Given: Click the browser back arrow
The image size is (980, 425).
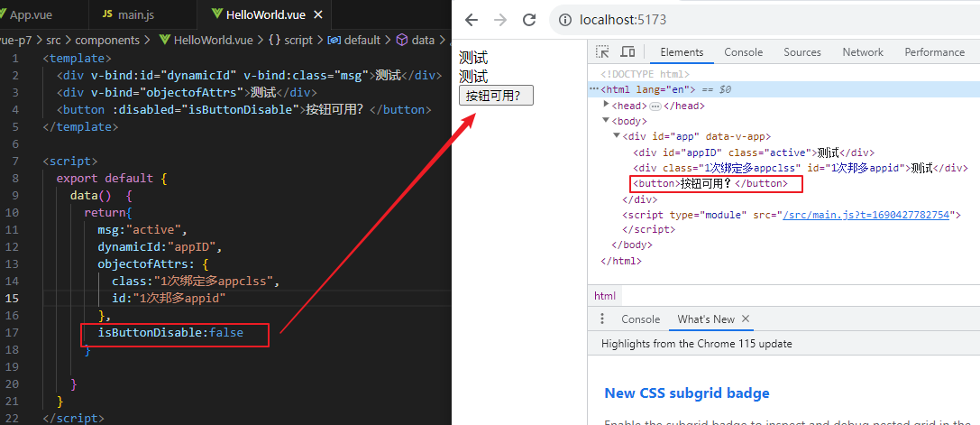Looking at the screenshot, I should (x=472, y=20).
